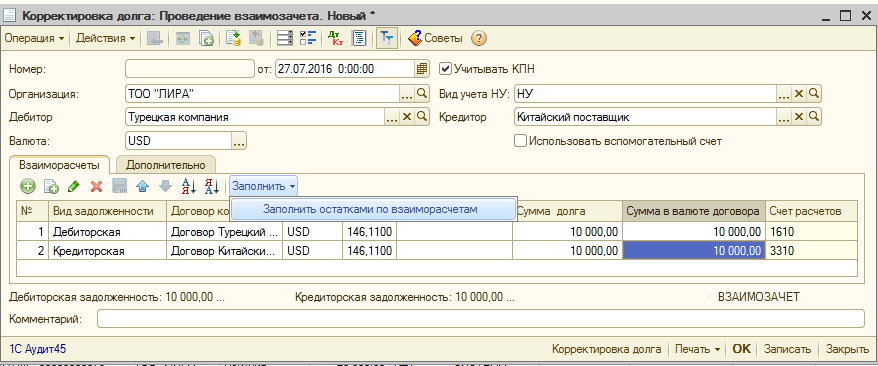Click account cell 1610
The height and width of the screenshot is (366, 878).
coord(811,231)
